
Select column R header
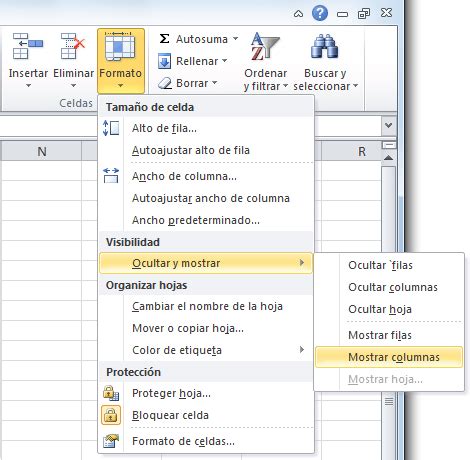351,151
